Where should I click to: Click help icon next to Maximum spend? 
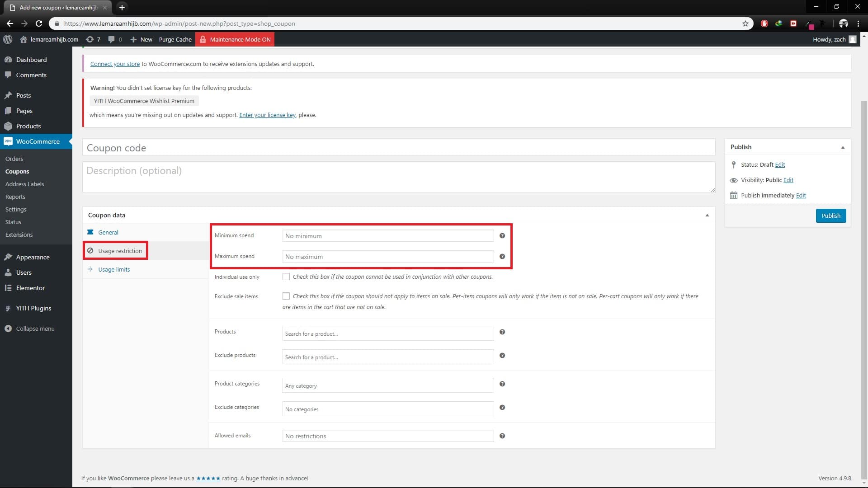(502, 256)
